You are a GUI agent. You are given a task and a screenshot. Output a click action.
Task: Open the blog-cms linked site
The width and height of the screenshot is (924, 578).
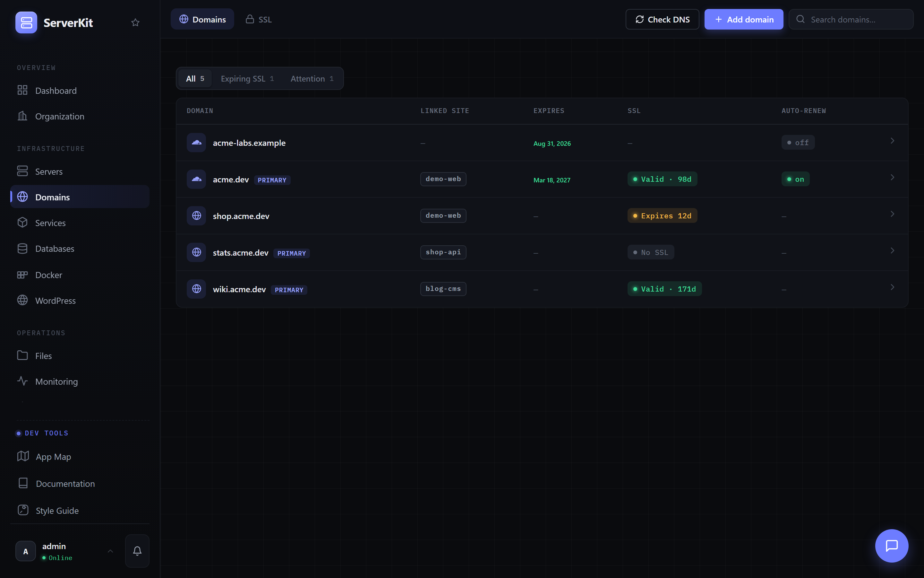point(443,289)
